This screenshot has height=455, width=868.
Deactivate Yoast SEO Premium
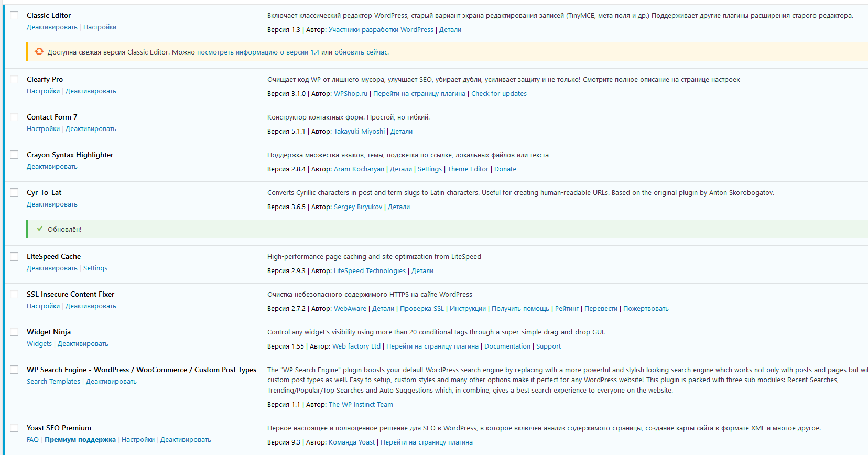point(186,440)
